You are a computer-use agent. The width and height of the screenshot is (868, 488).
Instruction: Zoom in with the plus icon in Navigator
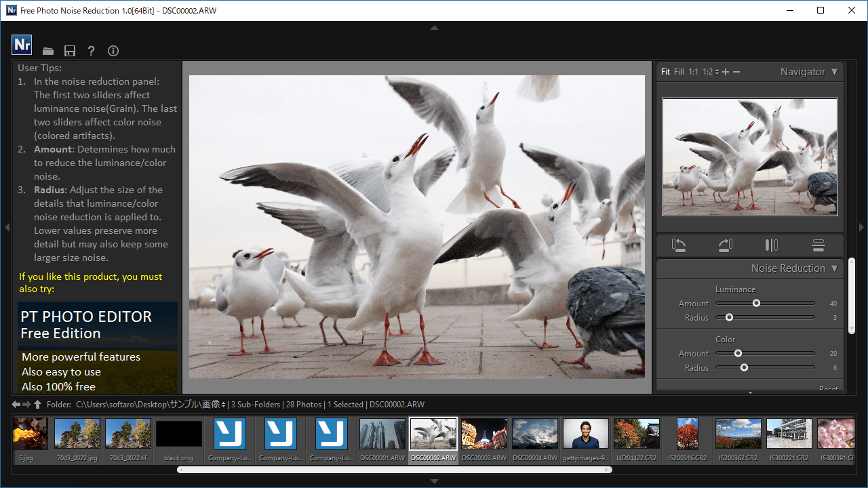pos(726,72)
